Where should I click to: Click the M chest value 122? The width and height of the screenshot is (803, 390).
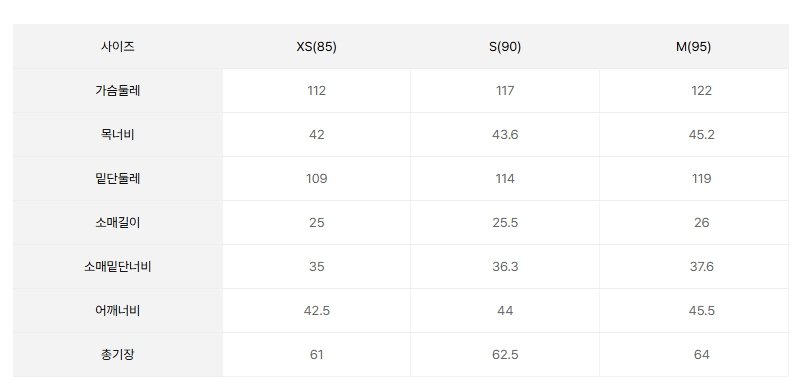(x=701, y=91)
